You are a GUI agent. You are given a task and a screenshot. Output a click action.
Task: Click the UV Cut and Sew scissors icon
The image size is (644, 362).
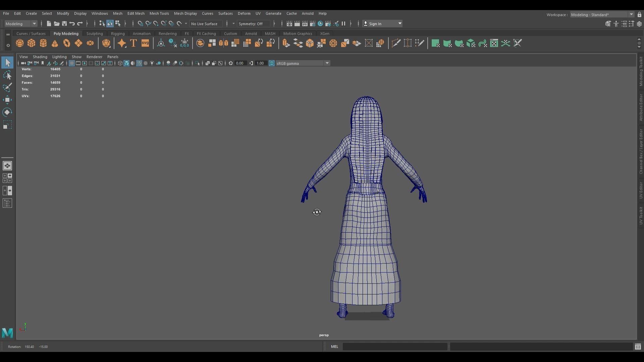pos(518,43)
